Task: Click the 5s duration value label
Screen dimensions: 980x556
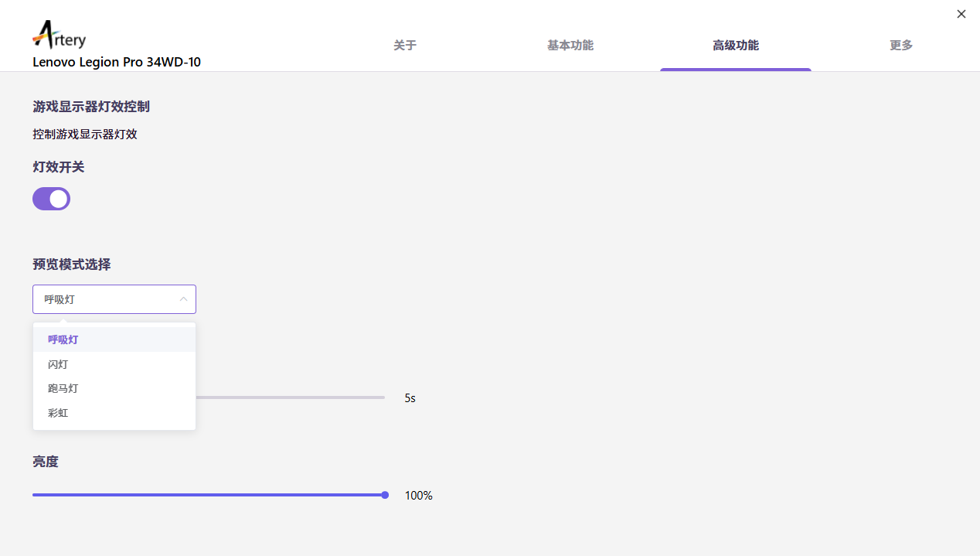Action: 410,398
